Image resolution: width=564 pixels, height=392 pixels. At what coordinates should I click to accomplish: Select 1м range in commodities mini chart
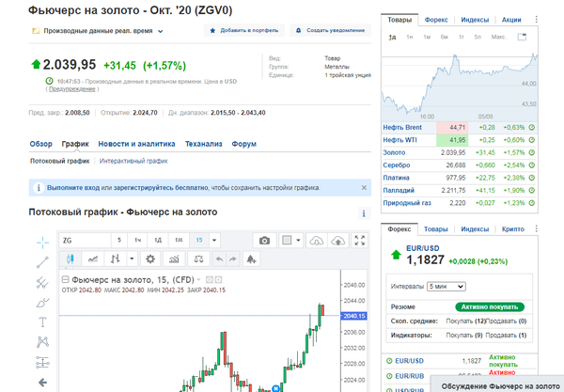427,37
